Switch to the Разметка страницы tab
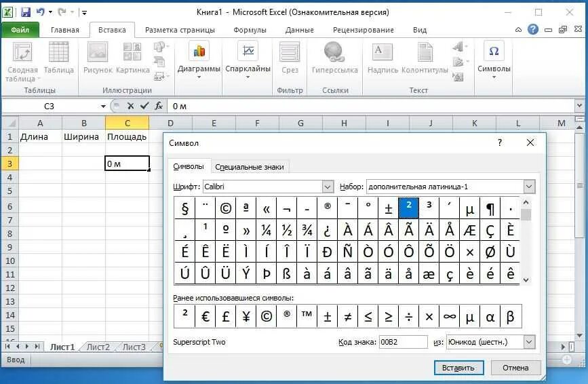The height and width of the screenshot is (384, 588). [180, 30]
